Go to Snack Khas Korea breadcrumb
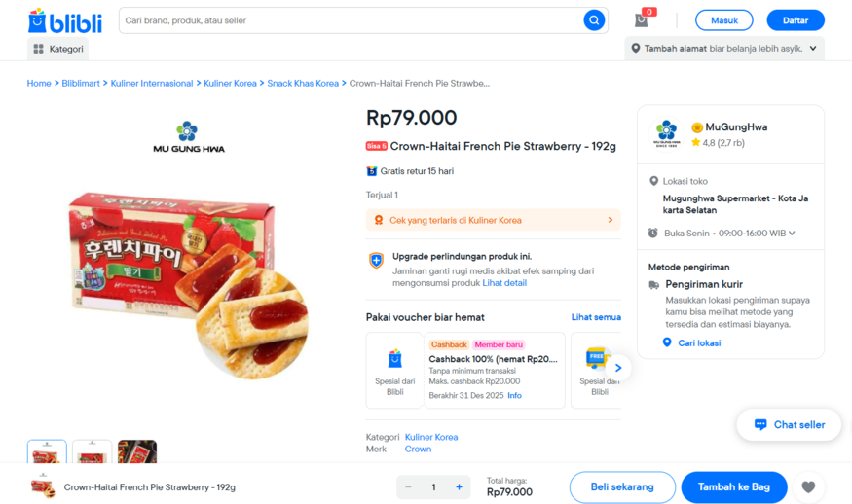852x504 pixels. pos(303,84)
